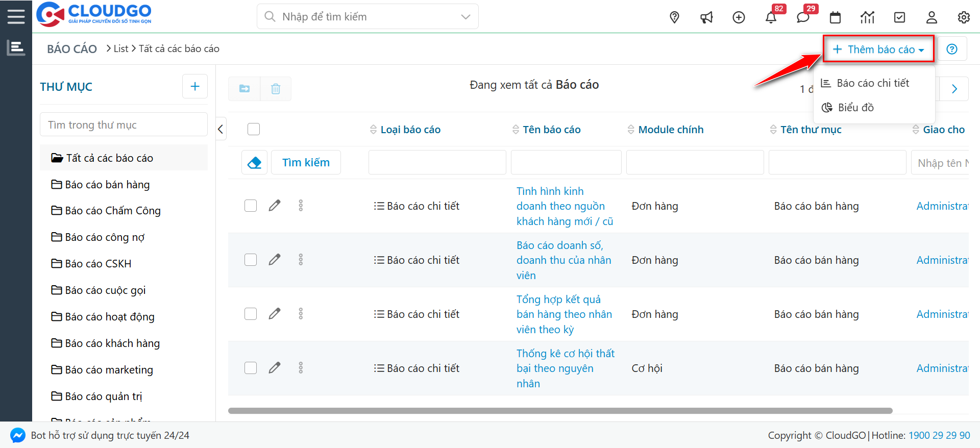Open the calendar icon in header
The image size is (980, 448).
click(x=835, y=18)
